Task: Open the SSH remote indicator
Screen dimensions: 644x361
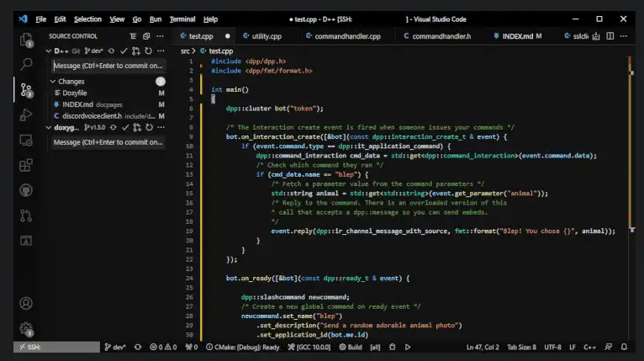Action: (56, 347)
